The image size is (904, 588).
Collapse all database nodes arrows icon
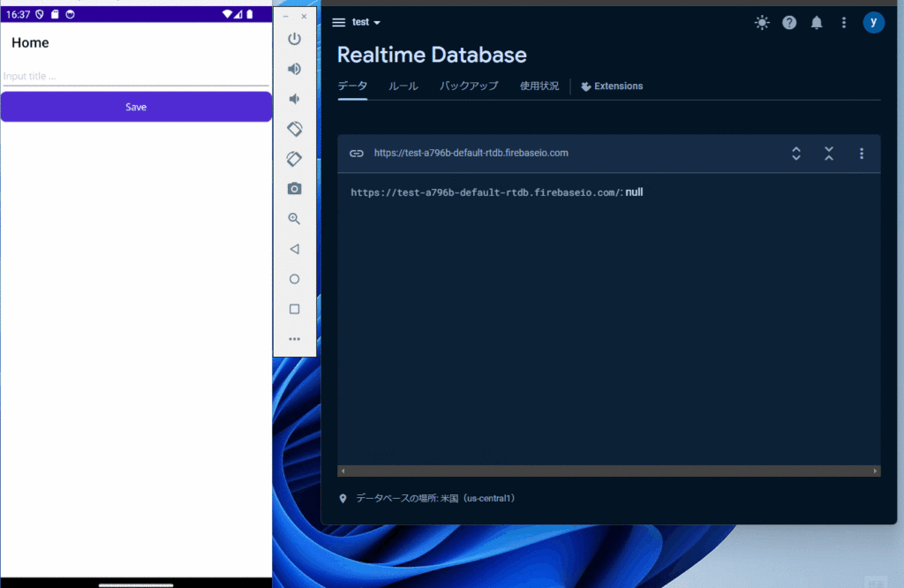pyautogui.click(x=828, y=154)
